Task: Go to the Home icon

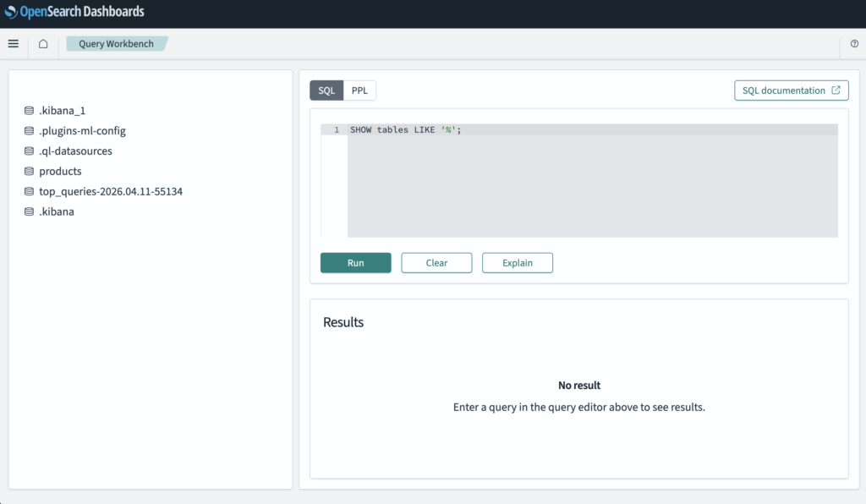Action: coord(43,44)
